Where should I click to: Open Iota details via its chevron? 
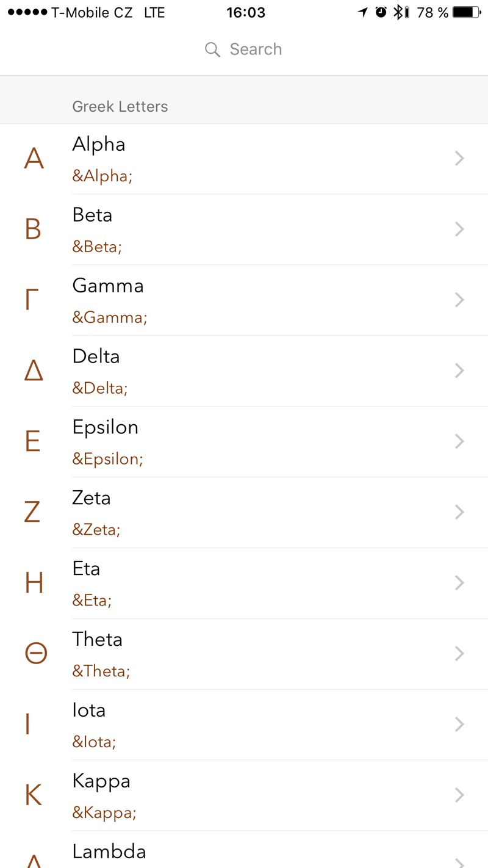pyautogui.click(x=460, y=725)
